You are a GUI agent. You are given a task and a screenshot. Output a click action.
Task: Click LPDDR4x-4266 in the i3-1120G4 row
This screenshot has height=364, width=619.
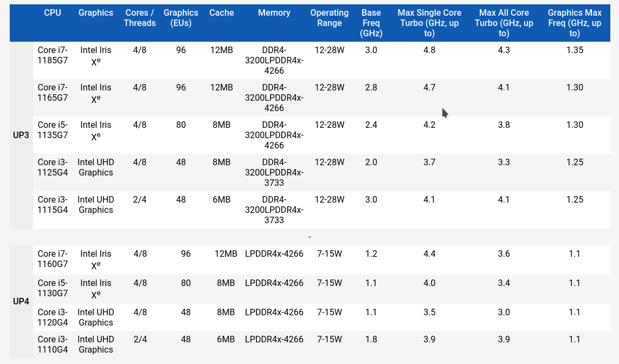click(274, 313)
